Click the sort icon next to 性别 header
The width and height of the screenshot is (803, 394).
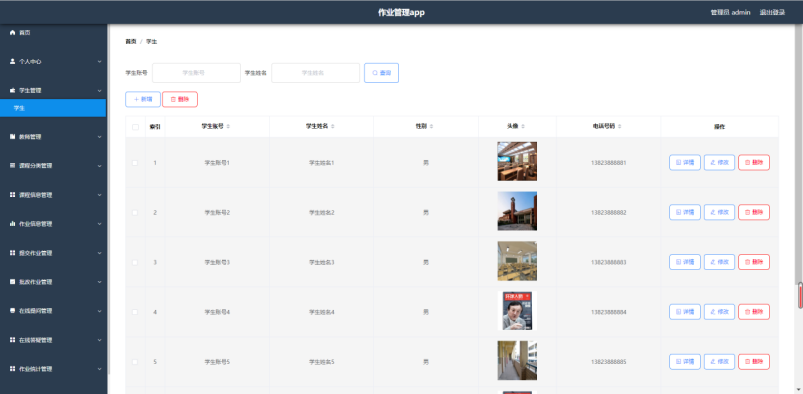431,127
